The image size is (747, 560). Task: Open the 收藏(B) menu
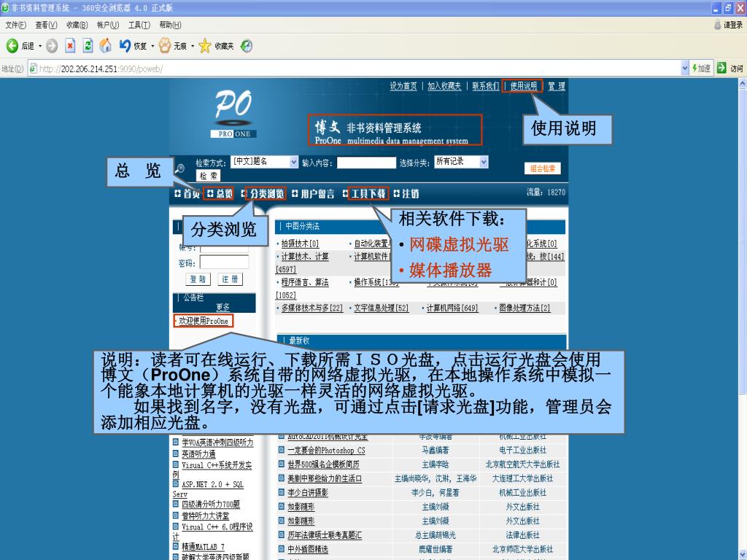77,25
